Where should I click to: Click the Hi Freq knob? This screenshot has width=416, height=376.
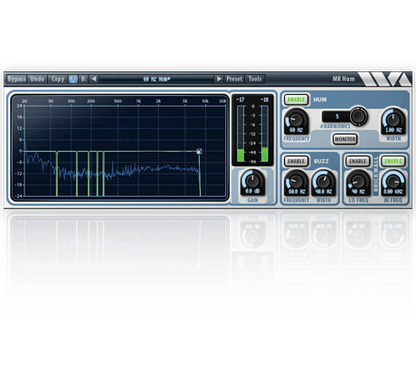(x=393, y=181)
